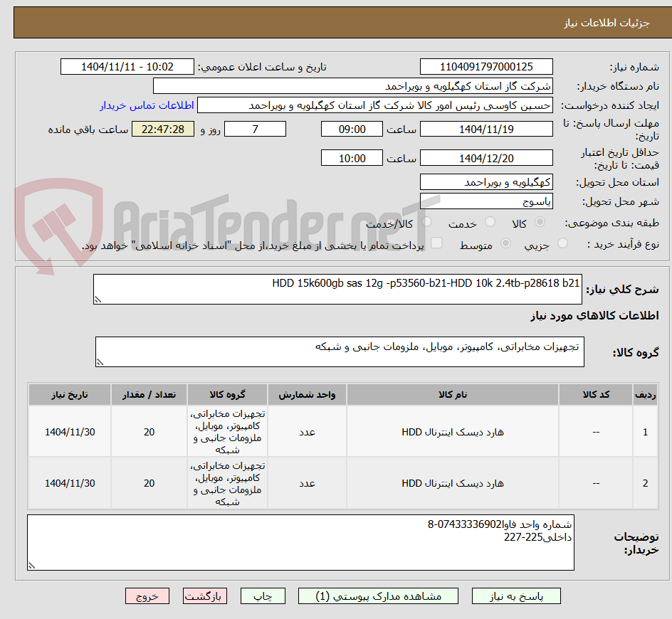672x619 pixels.
Task: Select the متوسط purchase type radio
Action: click(505, 243)
